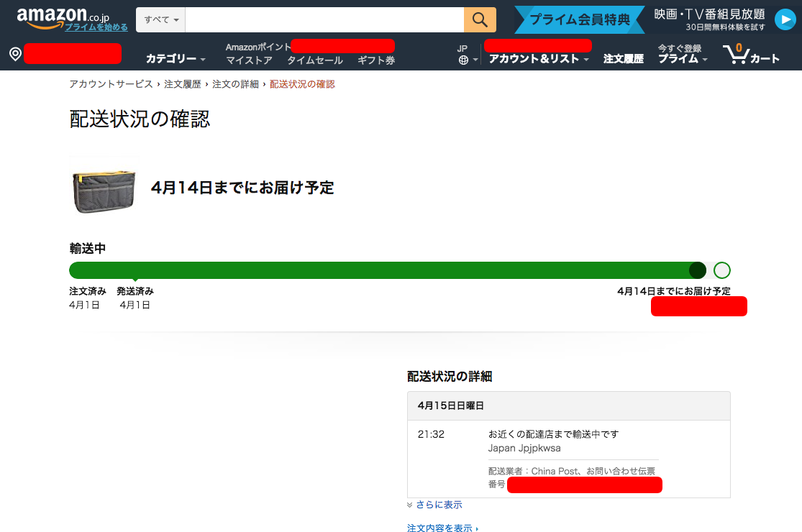Open the shopping cart
The height and width of the screenshot is (532, 802).
[752, 53]
